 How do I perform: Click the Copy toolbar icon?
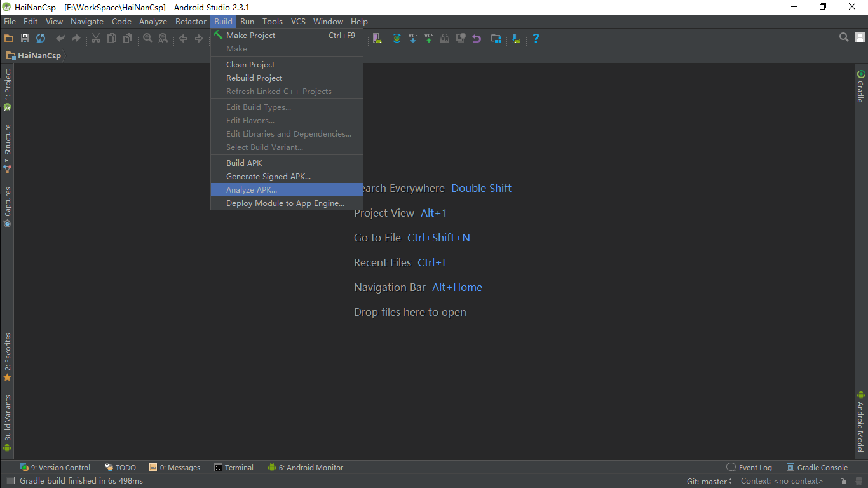tap(112, 38)
